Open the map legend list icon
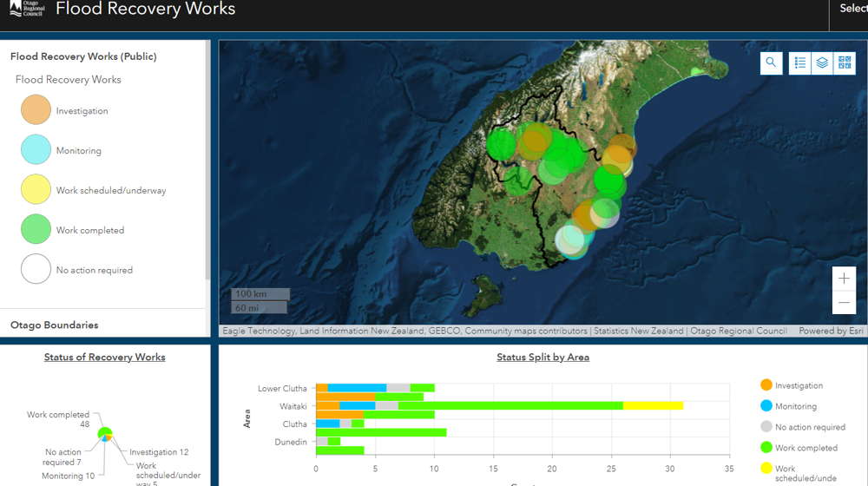This screenshot has height=486, width=868. point(800,63)
